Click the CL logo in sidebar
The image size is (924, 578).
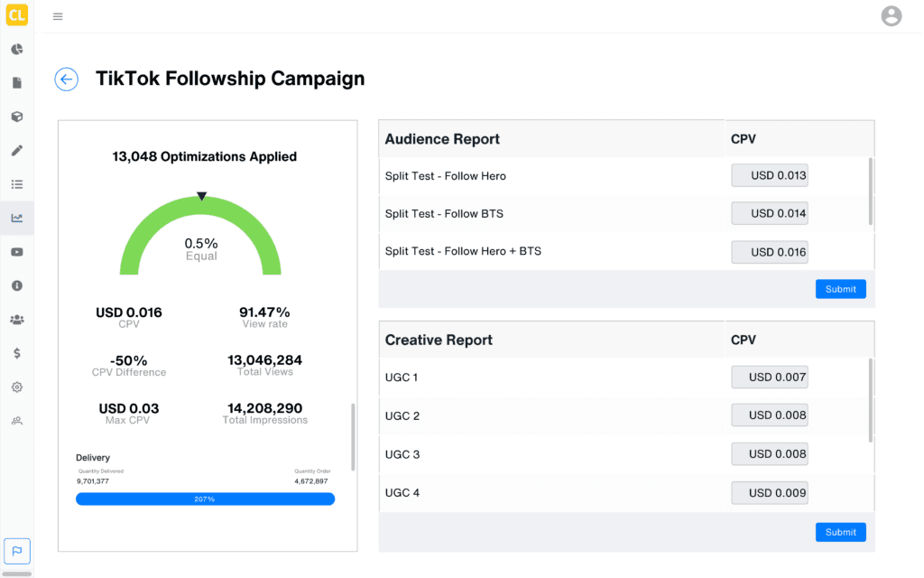point(16,14)
